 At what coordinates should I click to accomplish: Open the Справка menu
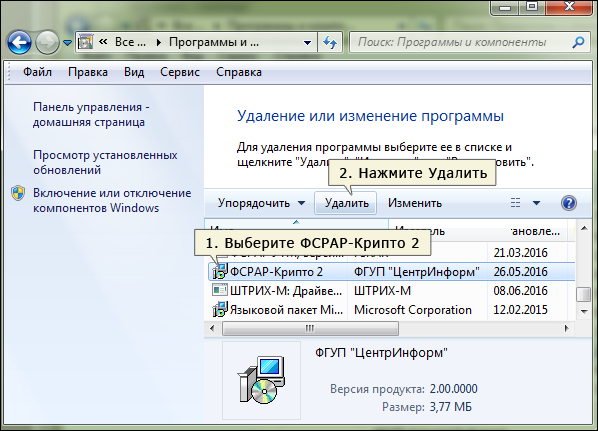pyautogui.click(x=239, y=72)
